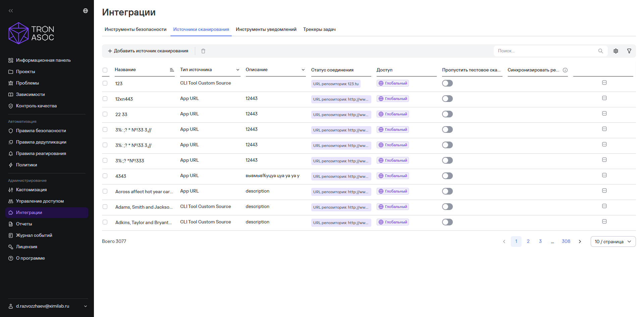Open the filter funnel icon
Screen dimensions: 644x317
click(x=629, y=51)
